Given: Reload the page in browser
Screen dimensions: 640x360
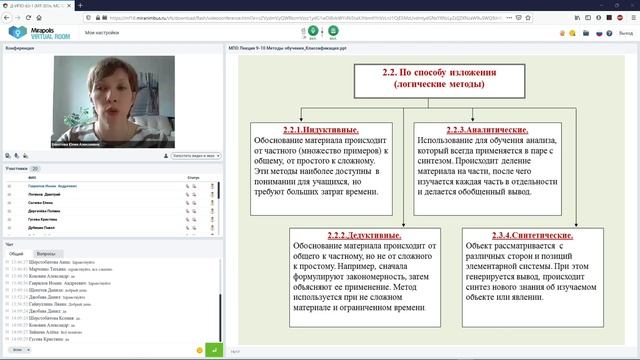Looking at the screenshot, I should click(28, 18).
